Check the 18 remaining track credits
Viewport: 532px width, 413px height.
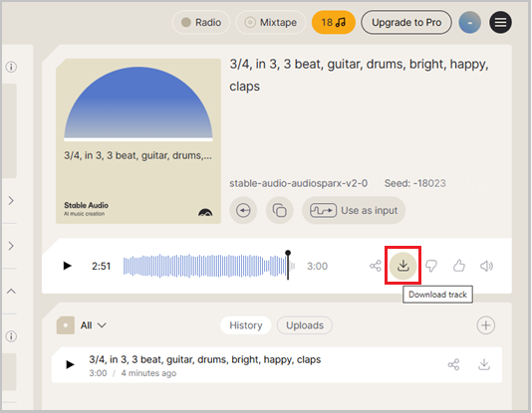click(333, 22)
